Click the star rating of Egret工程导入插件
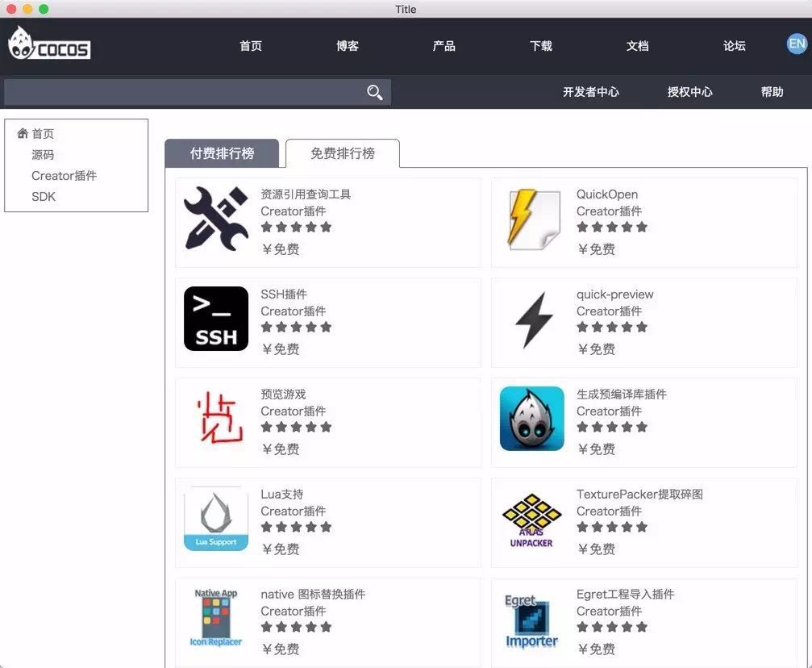 pos(612,627)
